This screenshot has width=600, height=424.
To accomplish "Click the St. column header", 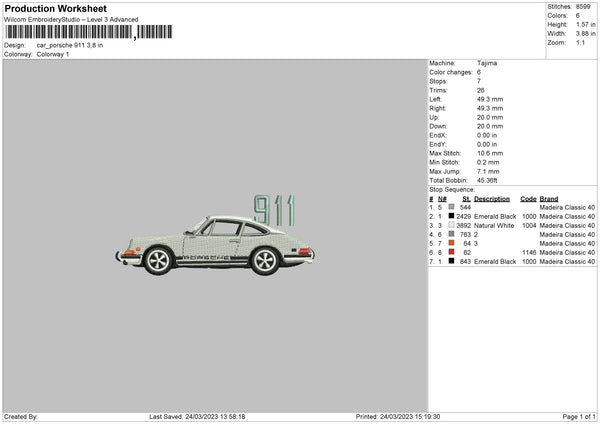I will point(466,199).
